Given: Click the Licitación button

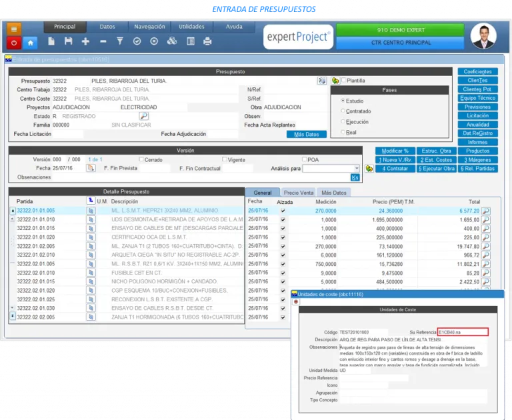Looking at the screenshot, I should click(478, 115).
